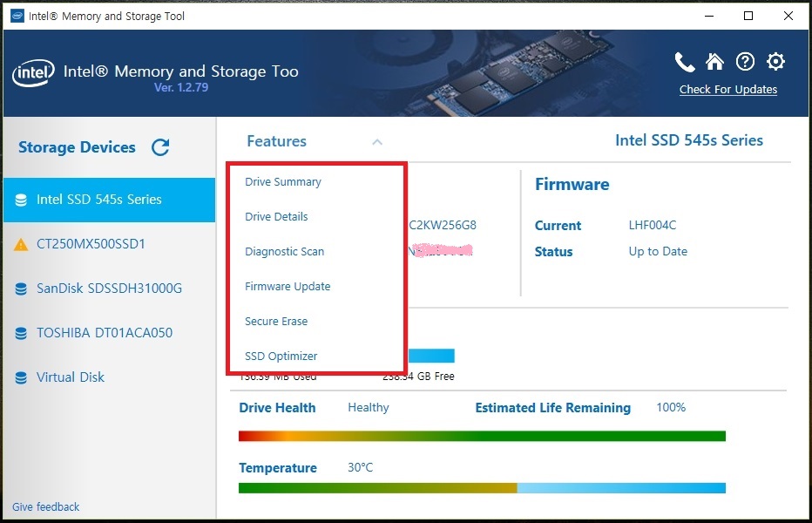Click the TOSHIBA DT01ACA050 drive icon

21,333
